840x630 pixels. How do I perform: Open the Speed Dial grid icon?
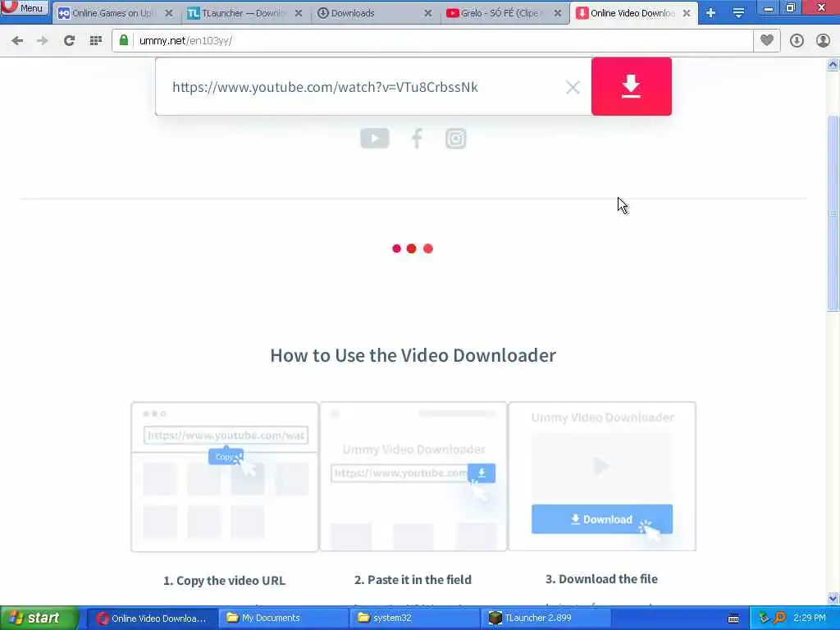[96, 41]
